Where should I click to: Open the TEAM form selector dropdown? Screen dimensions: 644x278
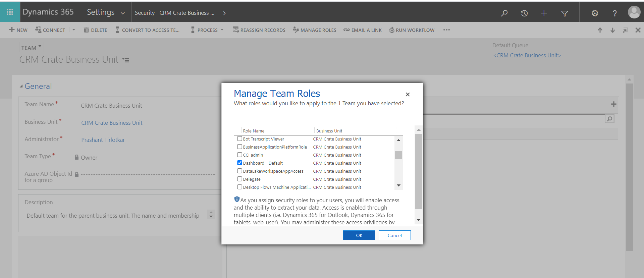point(31,48)
